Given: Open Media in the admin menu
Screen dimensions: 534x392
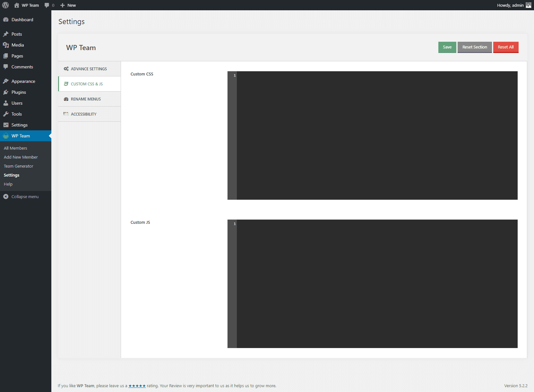Looking at the screenshot, I should [x=26, y=45].
